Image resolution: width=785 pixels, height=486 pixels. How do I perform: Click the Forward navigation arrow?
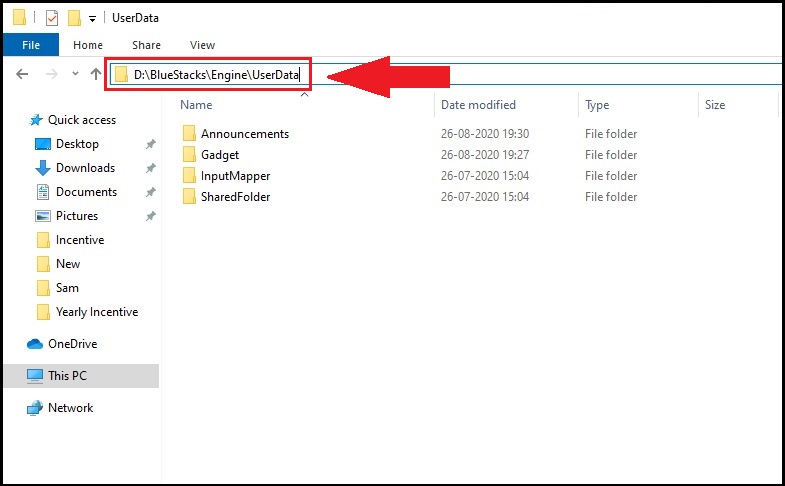(x=51, y=75)
